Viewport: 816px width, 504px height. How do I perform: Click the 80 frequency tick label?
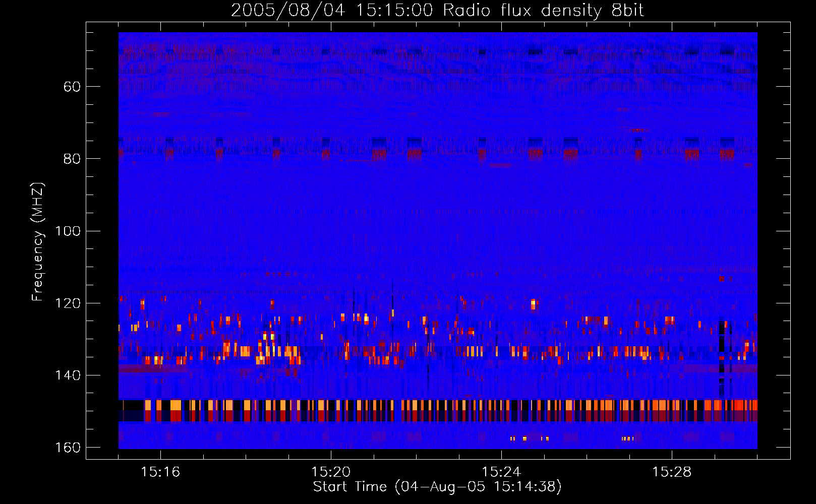(72, 159)
